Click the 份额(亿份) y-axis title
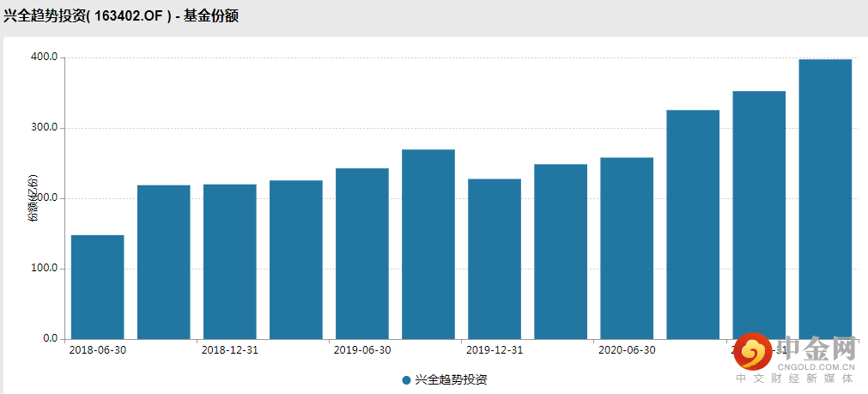 (34, 200)
